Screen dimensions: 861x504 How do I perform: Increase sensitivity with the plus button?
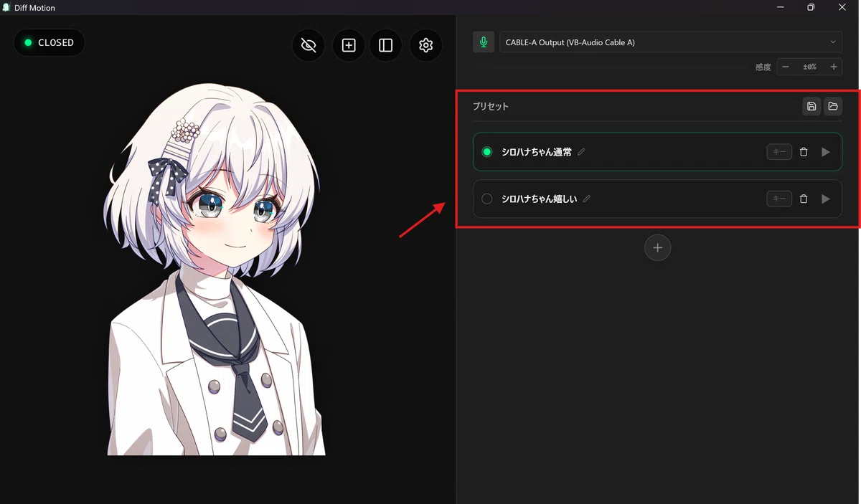(834, 67)
